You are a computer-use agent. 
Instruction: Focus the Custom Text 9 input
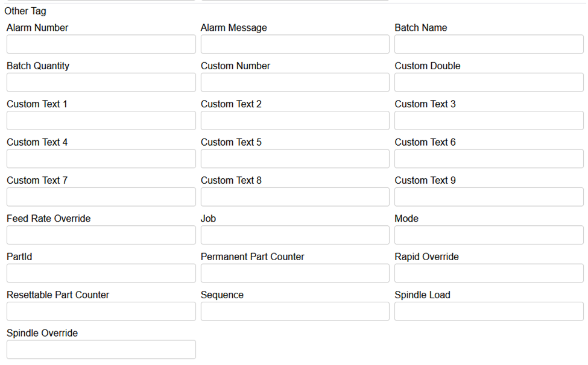[x=488, y=197]
